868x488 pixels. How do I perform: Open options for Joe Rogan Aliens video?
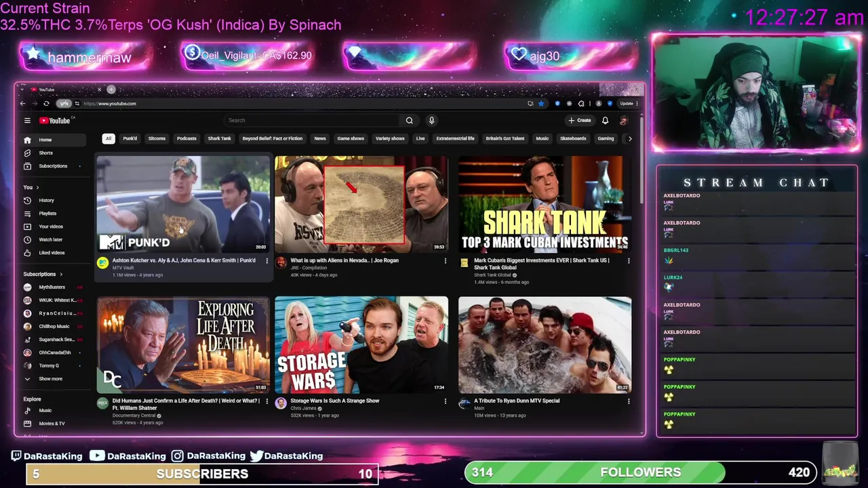point(446,261)
